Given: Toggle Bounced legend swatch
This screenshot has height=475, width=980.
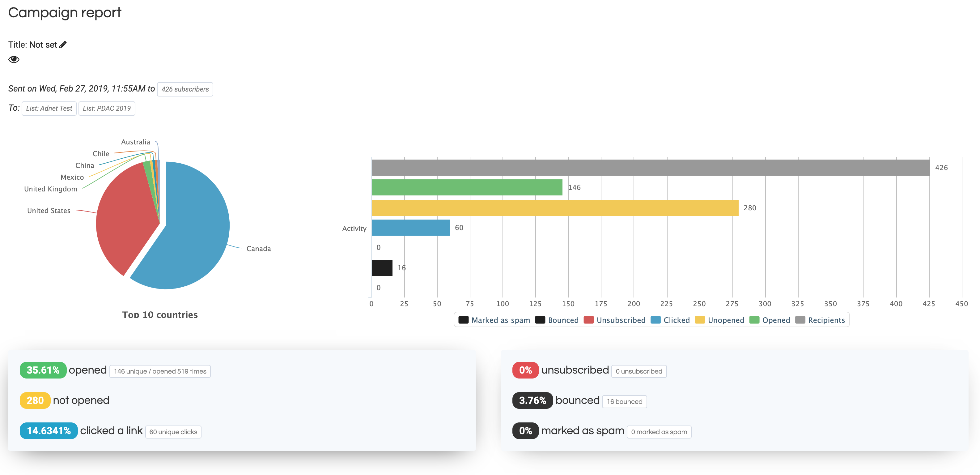Looking at the screenshot, I should [540, 320].
